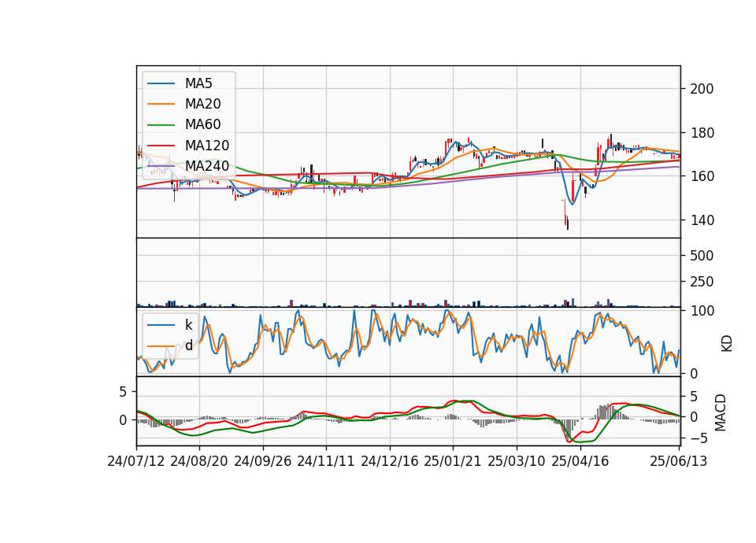Click the green MA60 legend line
756x543 pixels.
click(x=161, y=125)
